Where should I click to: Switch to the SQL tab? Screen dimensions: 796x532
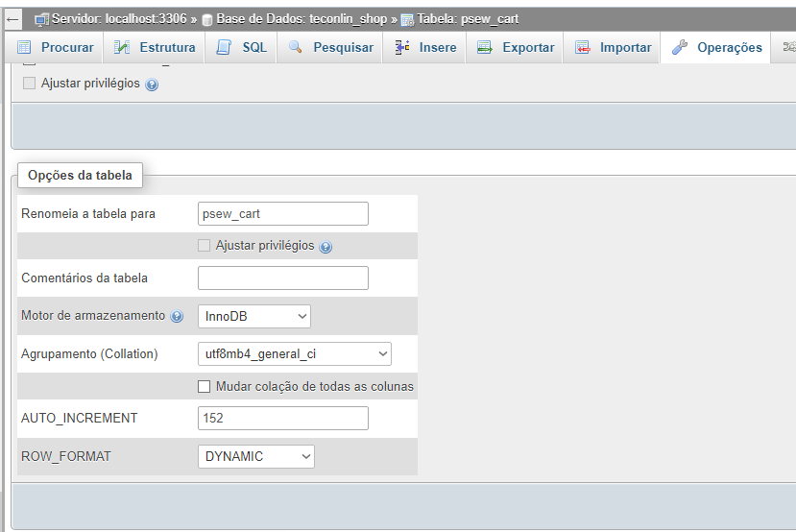[241, 47]
